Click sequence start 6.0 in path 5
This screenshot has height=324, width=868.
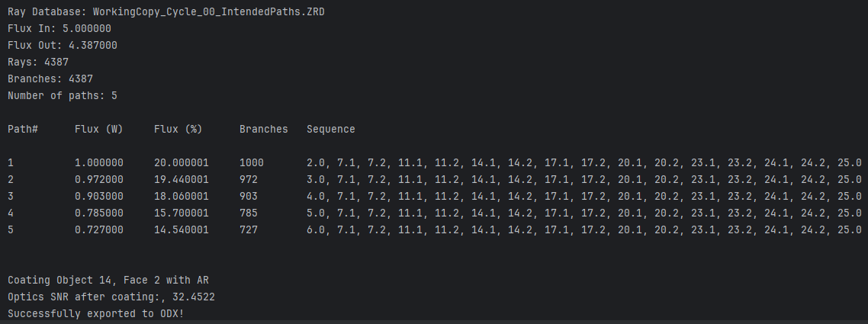point(317,229)
